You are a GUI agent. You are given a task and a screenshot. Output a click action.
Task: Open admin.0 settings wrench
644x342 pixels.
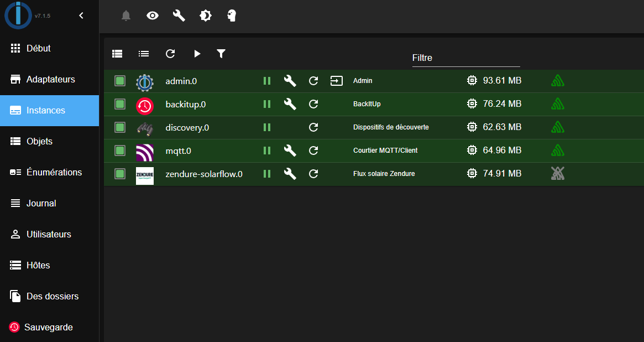click(290, 81)
